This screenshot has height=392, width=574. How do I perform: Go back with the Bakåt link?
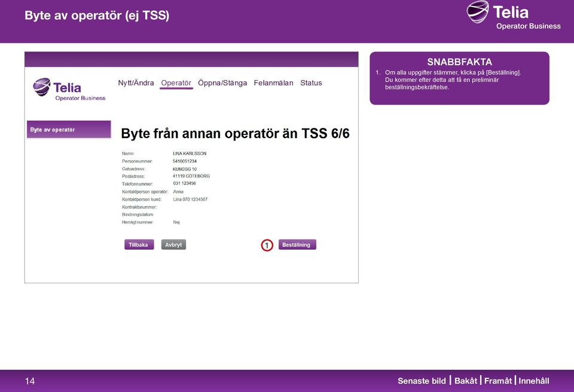click(466, 381)
